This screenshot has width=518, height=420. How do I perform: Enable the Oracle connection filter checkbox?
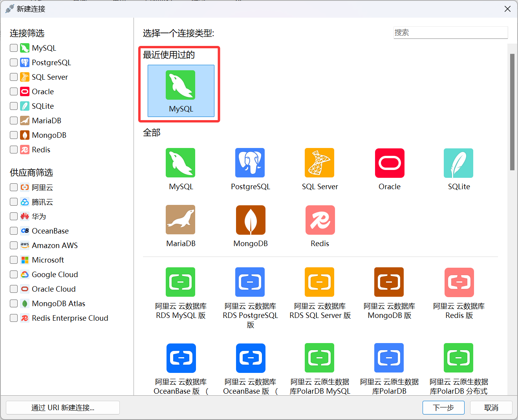[14, 91]
